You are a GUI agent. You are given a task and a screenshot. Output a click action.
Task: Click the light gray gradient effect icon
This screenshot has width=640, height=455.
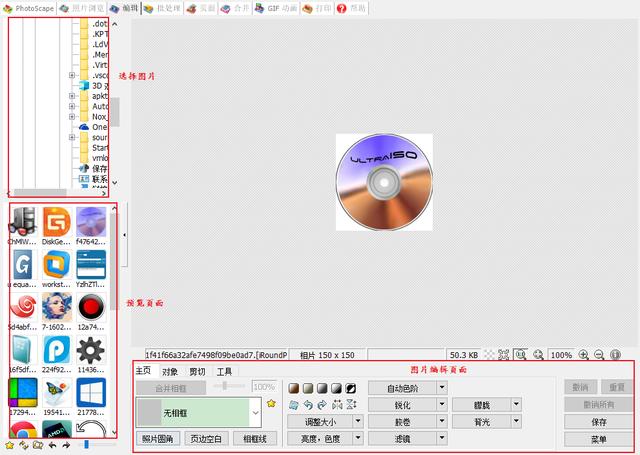pos(336,388)
